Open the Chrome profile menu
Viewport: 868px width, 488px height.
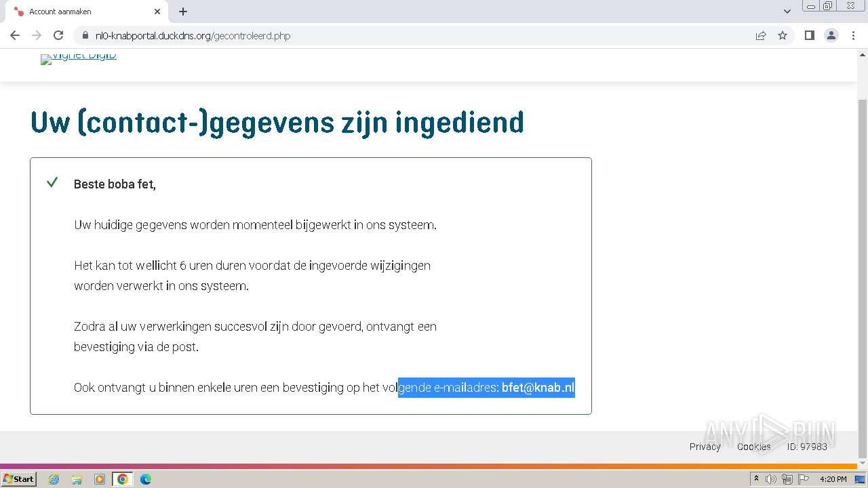pyautogui.click(x=831, y=35)
